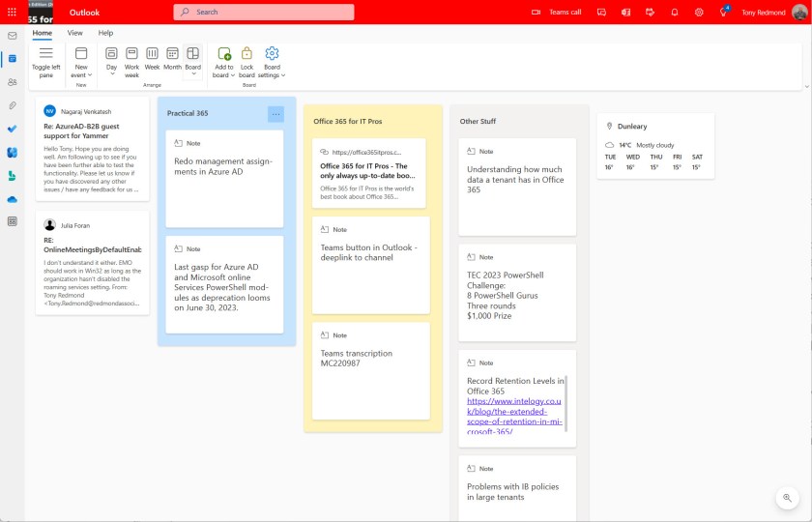The image size is (812, 522).
Task: Open the tips lightbulb icon
Action: (723, 12)
